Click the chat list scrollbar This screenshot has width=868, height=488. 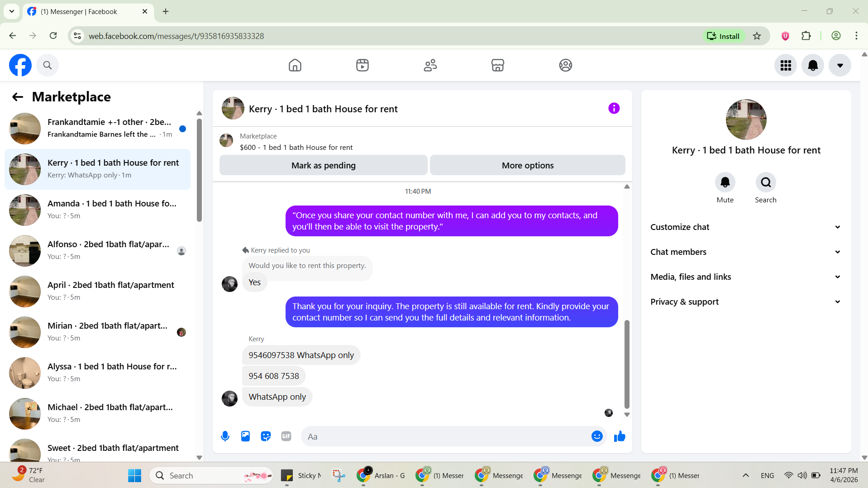(199, 170)
